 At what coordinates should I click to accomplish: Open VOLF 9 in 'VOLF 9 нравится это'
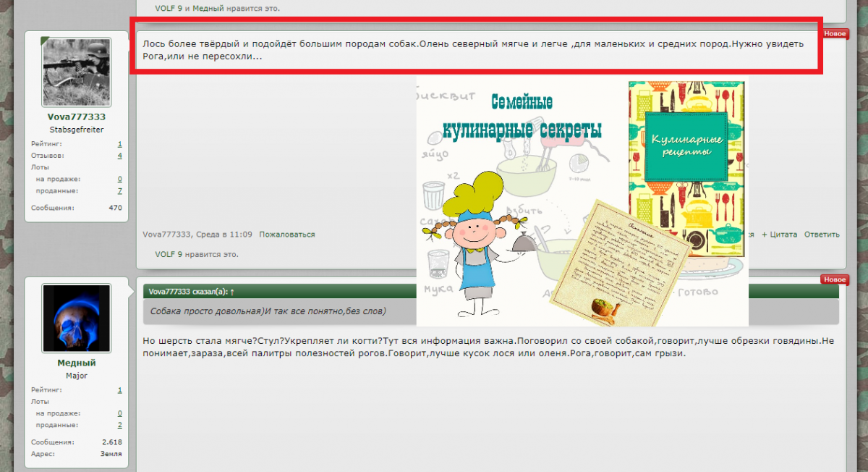[169, 255]
